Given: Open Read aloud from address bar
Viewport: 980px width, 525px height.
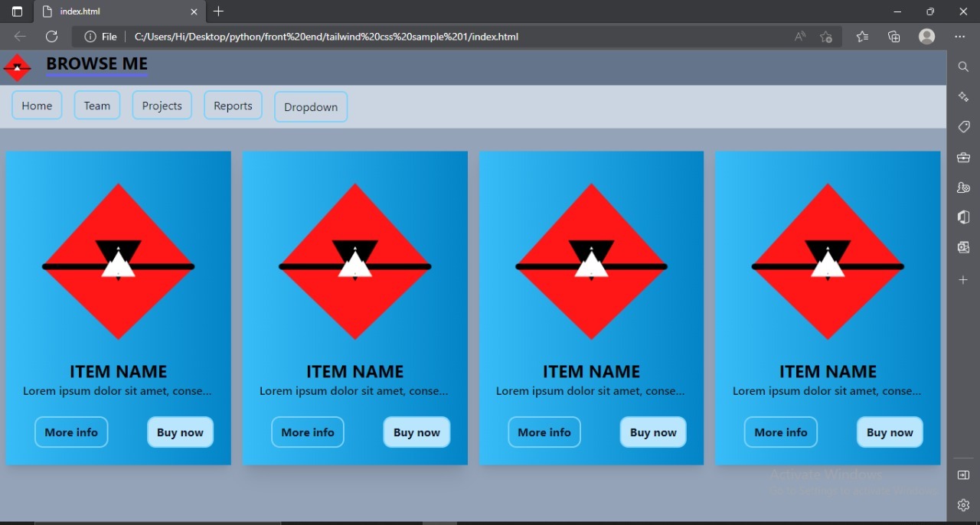Looking at the screenshot, I should coord(800,36).
